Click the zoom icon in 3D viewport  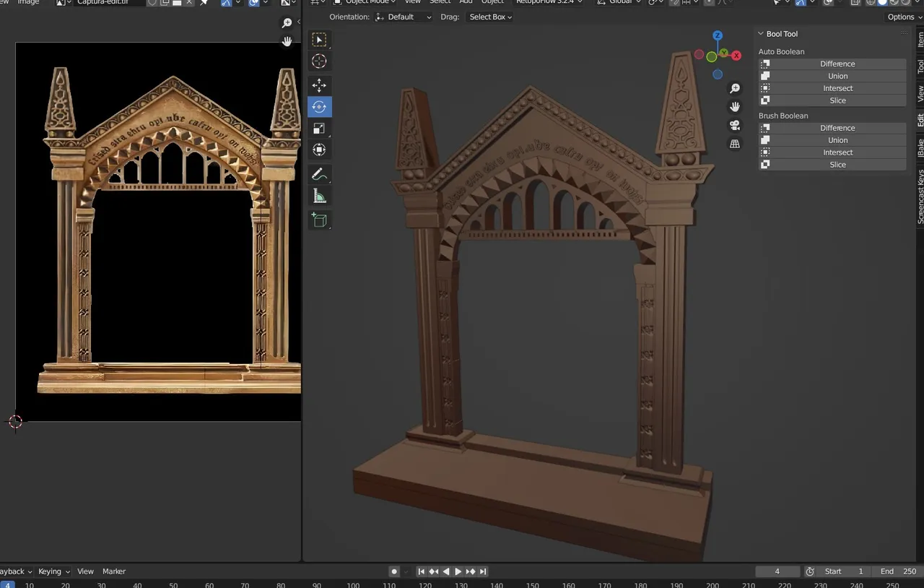pyautogui.click(x=735, y=88)
